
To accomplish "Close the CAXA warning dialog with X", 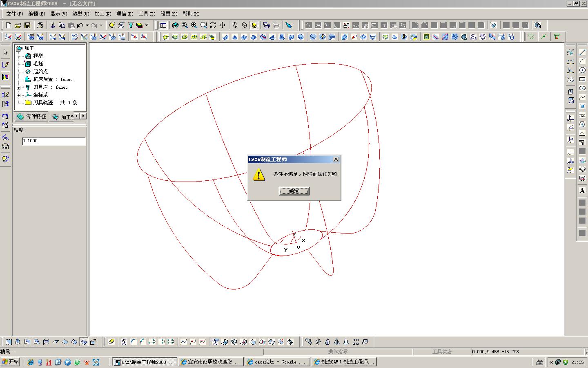I will pos(336,159).
